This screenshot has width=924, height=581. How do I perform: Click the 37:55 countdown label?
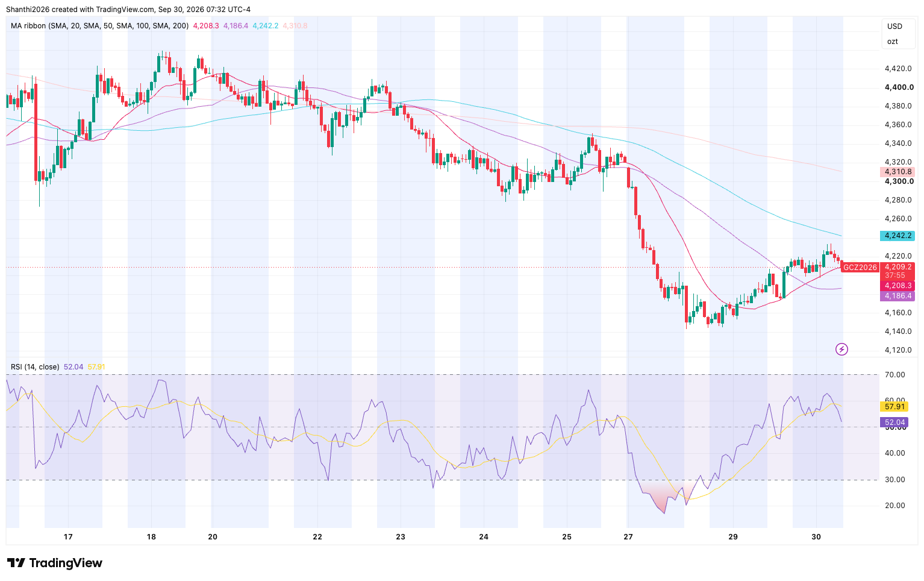pos(895,275)
